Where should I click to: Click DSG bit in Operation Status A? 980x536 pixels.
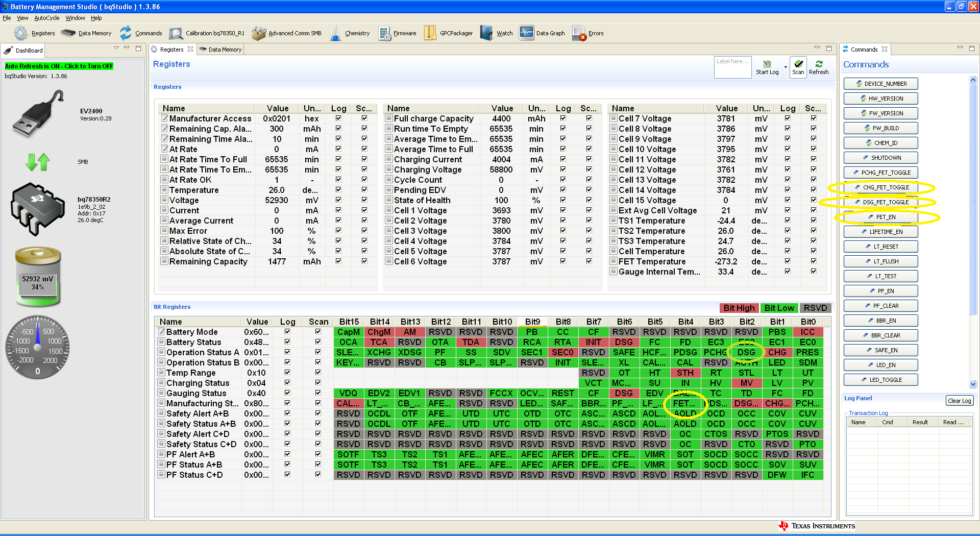pos(746,352)
